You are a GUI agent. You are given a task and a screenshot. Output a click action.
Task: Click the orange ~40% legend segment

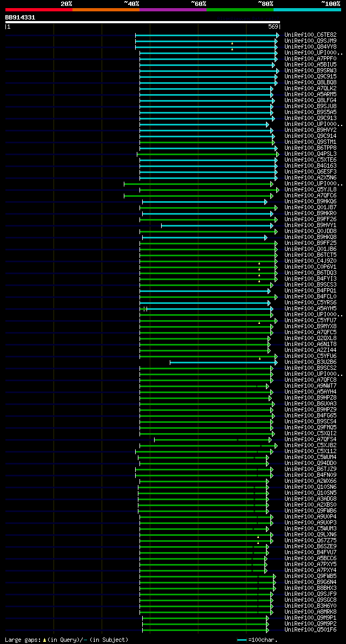pyautogui.click(x=106, y=9)
